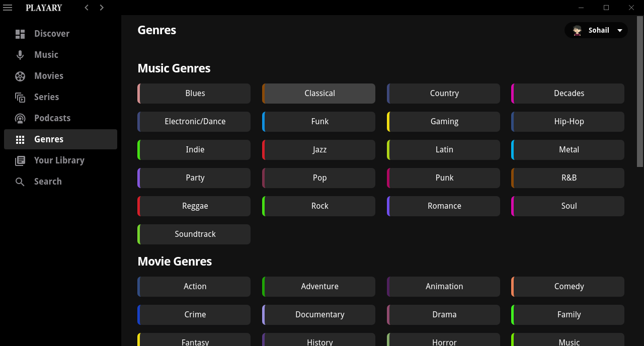Navigate back using the left chevron
644x346 pixels.
(x=86, y=8)
